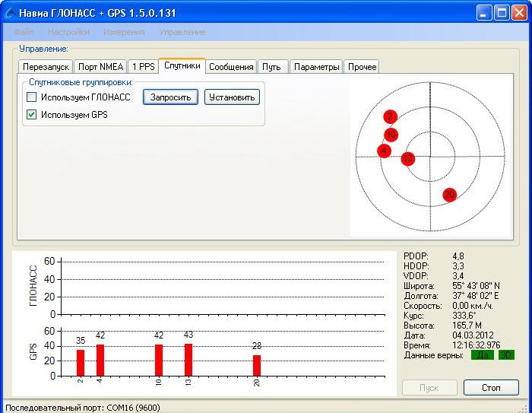Click the VDOP value 3,4
This screenshot has width=532, height=413.
tap(458, 276)
